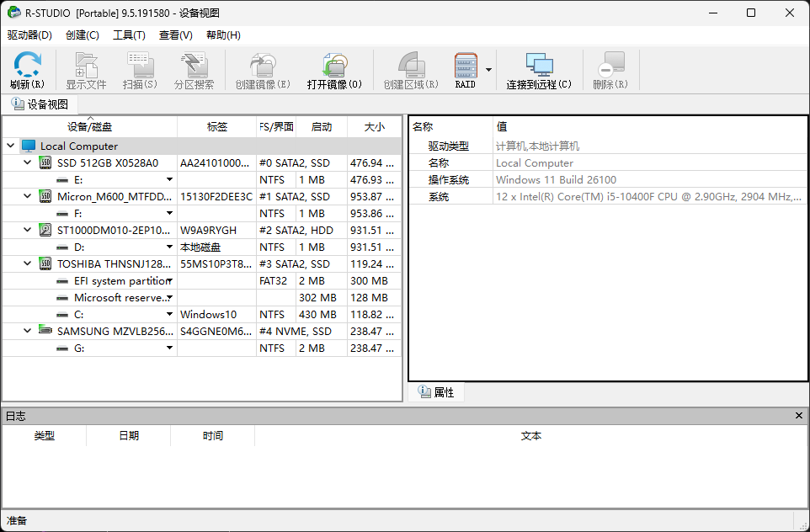Click the Show Files (显示文件) toolbar icon
The image size is (810, 532).
pos(86,65)
